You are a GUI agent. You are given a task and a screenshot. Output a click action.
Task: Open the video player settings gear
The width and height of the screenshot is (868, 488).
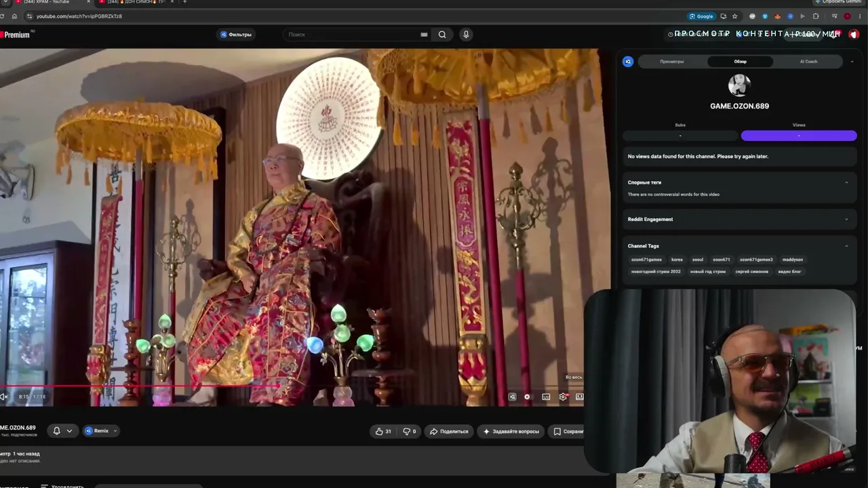click(x=563, y=397)
